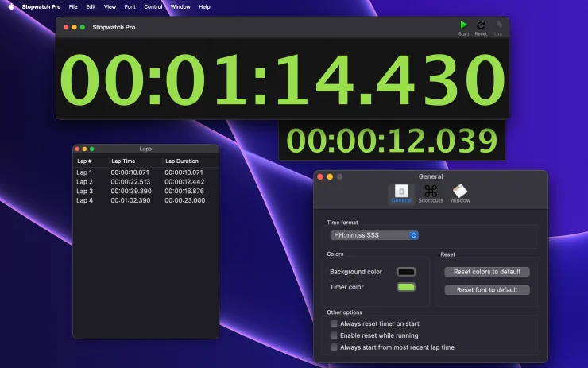Click the main timer display 00:01:14.430
588x368 pixels.
pos(282,79)
